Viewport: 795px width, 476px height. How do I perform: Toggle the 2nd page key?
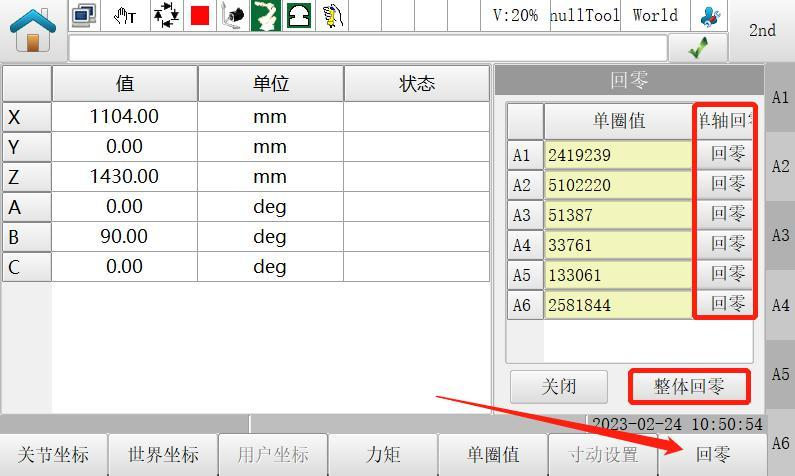tap(762, 30)
